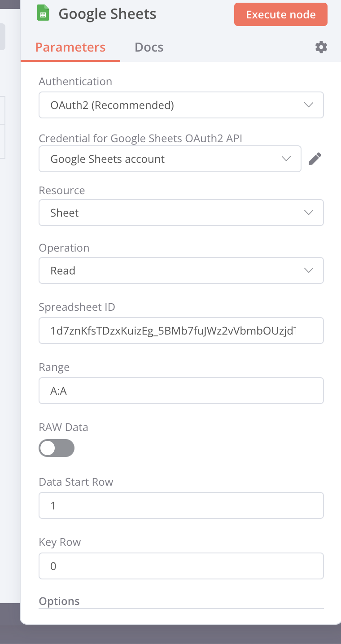Click the Operation dropdown chevron arrow

click(x=309, y=270)
